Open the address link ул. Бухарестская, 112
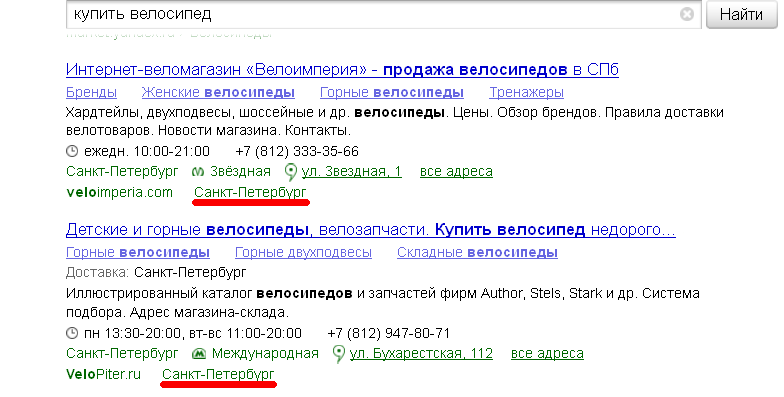Viewport: 784px width, 397px height. tap(421, 354)
